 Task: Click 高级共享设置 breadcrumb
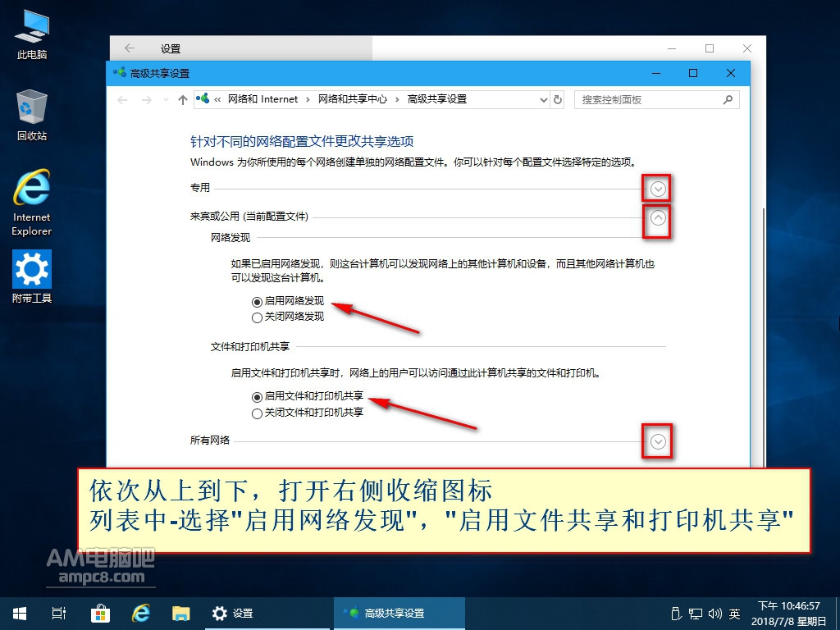tap(437, 99)
